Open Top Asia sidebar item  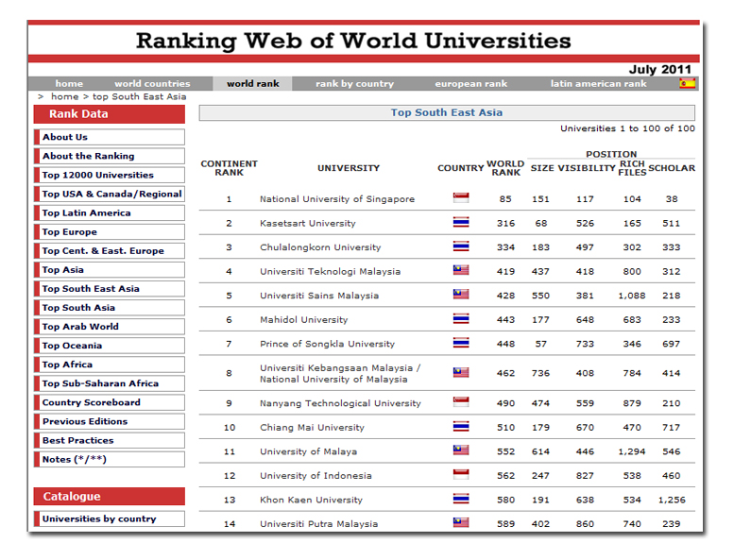pos(110,269)
